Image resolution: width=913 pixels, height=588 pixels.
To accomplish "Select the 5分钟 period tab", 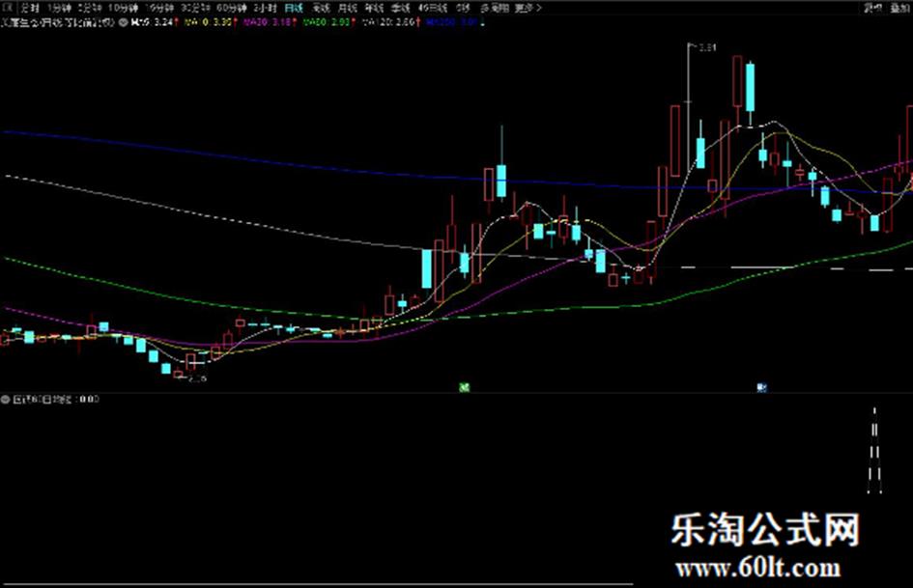I will (90, 8).
